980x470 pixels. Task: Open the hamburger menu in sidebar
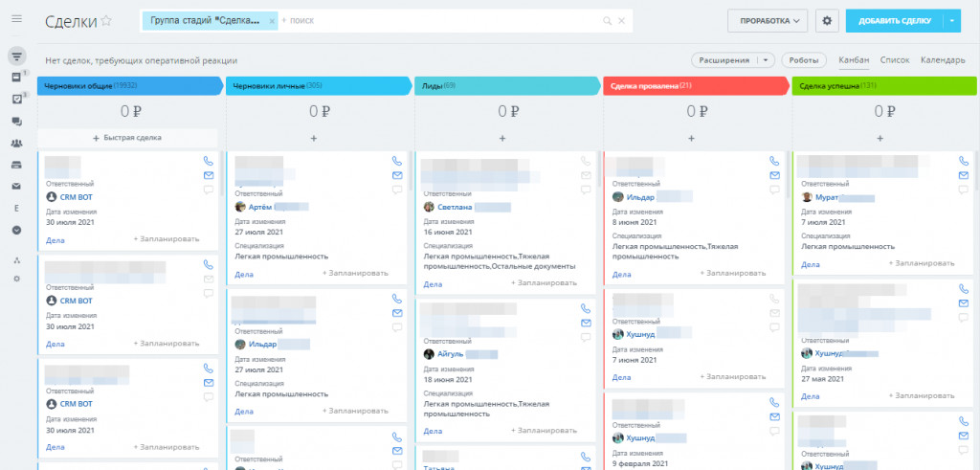point(17,19)
